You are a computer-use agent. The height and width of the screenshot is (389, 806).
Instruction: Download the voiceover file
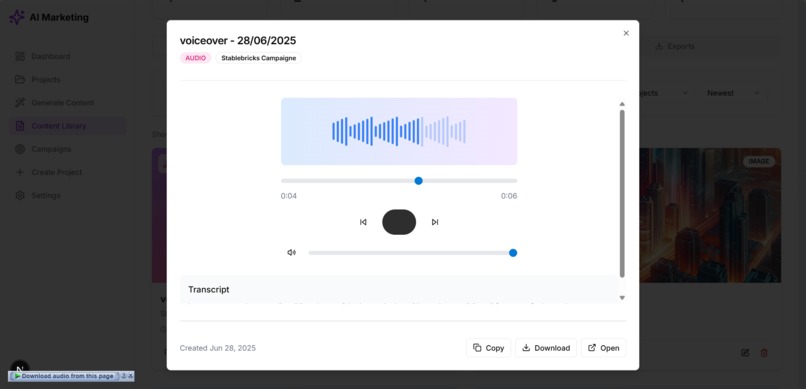click(546, 348)
